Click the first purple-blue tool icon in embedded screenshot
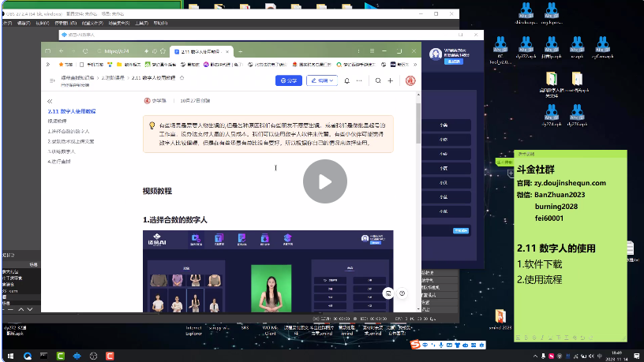Image resolution: width=644 pixels, height=362 pixels. (x=196, y=239)
